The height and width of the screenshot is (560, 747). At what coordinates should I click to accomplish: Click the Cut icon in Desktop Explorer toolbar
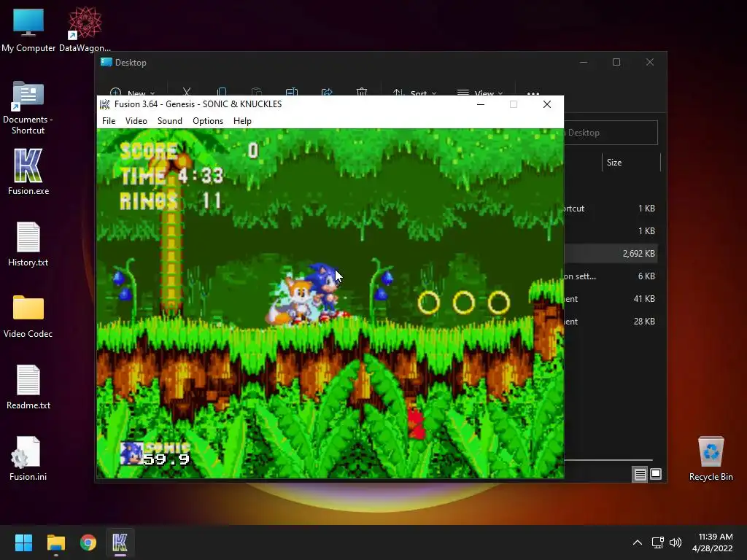click(x=187, y=91)
